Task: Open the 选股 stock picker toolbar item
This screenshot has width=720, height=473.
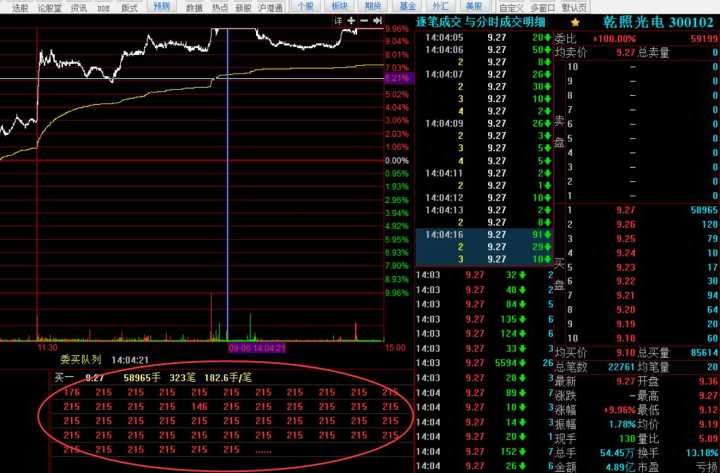Action: point(20,6)
